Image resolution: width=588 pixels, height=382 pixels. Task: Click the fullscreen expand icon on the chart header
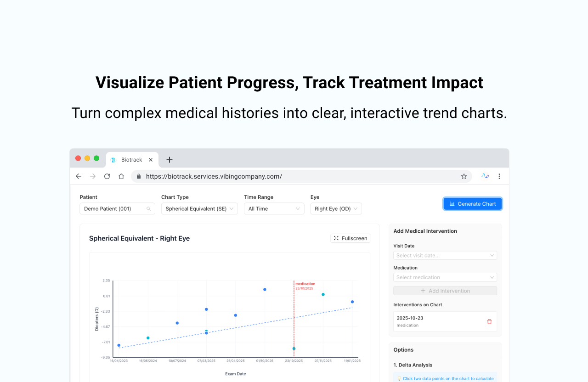coord(337,238)
